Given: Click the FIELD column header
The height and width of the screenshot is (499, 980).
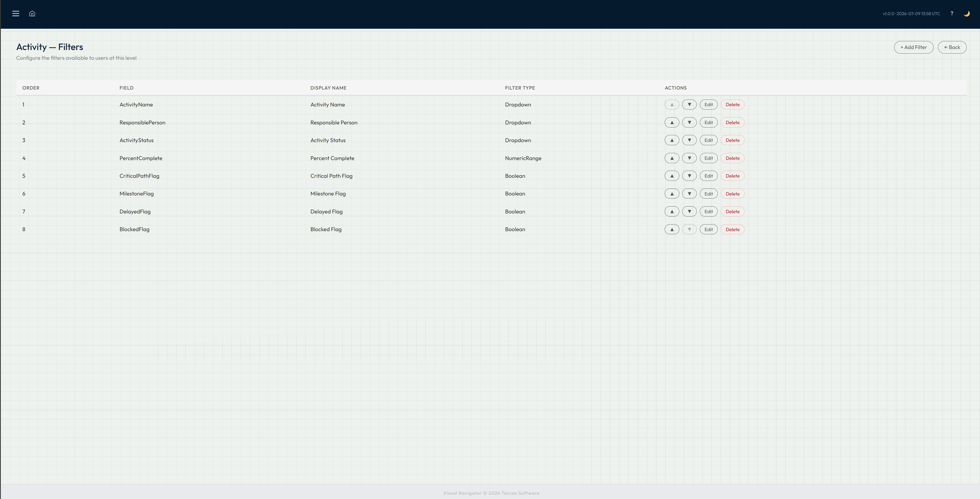Looking at the screenshot, I should click(126, 88).
